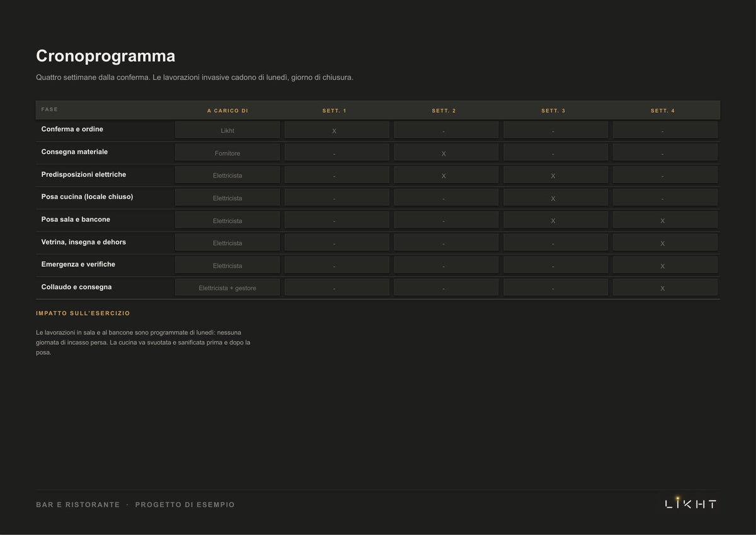Select the X for Posa sala e bancone, Sett. 3
Viewport: 756px width, 535px height.
[x=553, y=221]
